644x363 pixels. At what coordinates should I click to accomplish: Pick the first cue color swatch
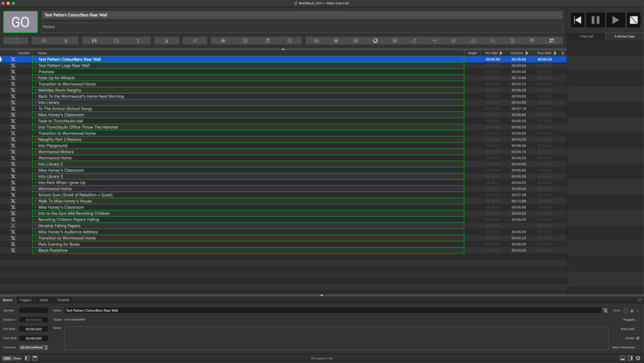[626, 311]
